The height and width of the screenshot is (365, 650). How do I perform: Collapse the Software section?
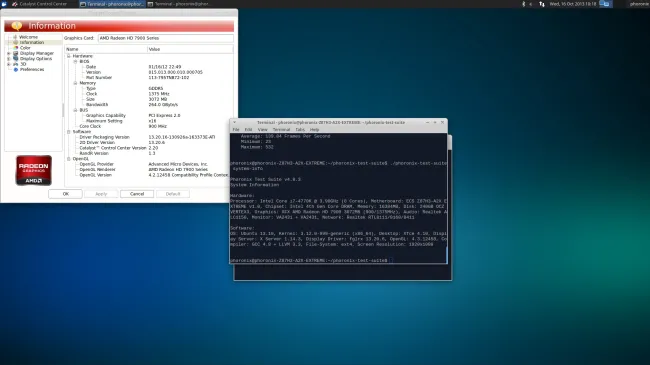pos(69,131)
